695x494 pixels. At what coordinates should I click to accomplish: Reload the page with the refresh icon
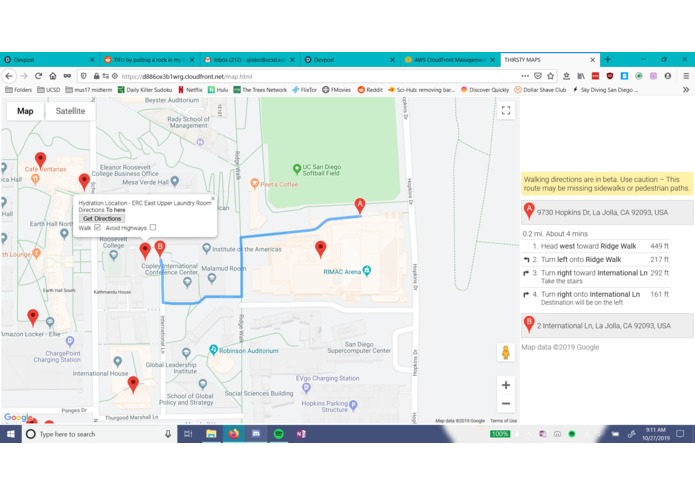click(x=38, y=76)
